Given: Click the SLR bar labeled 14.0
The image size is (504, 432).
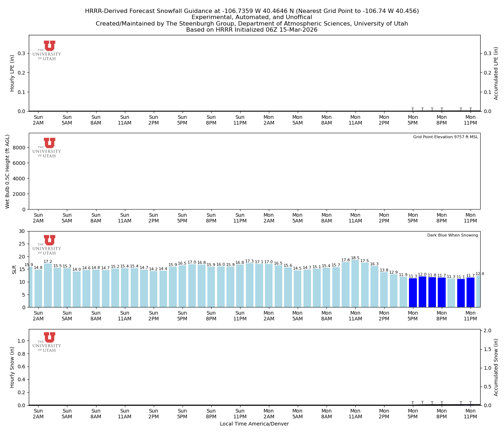Looking at the screenshot, I should coord(77,289).
